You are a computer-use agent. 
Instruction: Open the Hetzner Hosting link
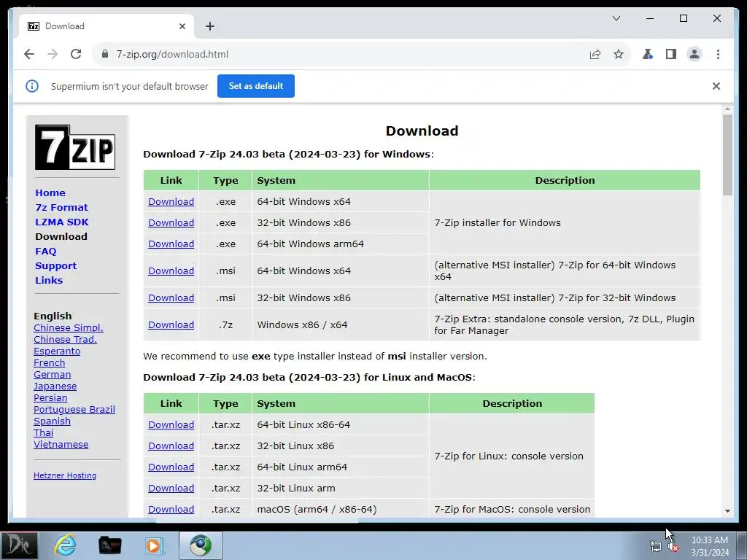65,475
